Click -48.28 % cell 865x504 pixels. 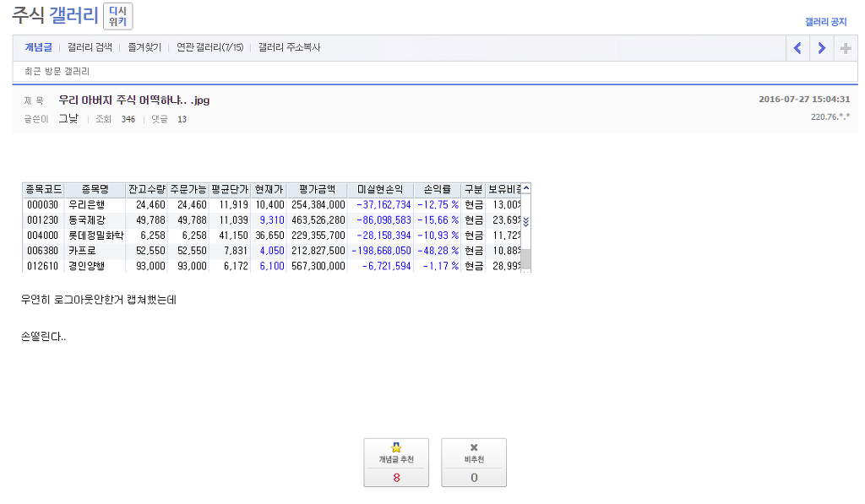[x=438, y=251]
